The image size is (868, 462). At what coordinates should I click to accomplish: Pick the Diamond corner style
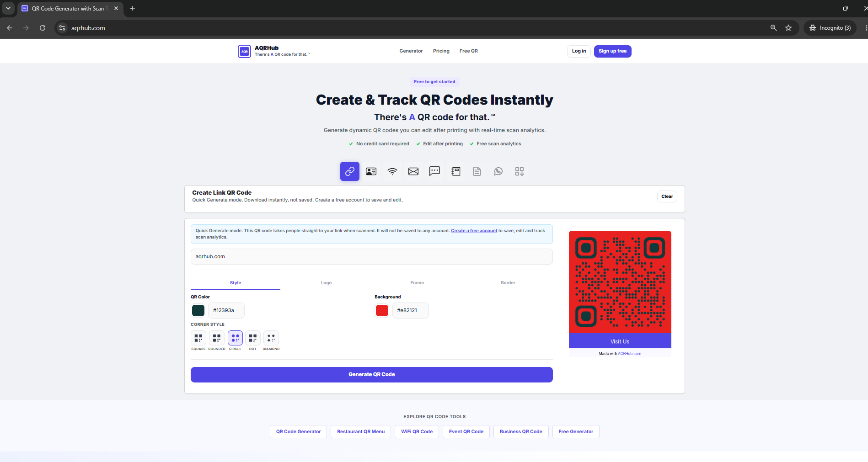point(271,338)
